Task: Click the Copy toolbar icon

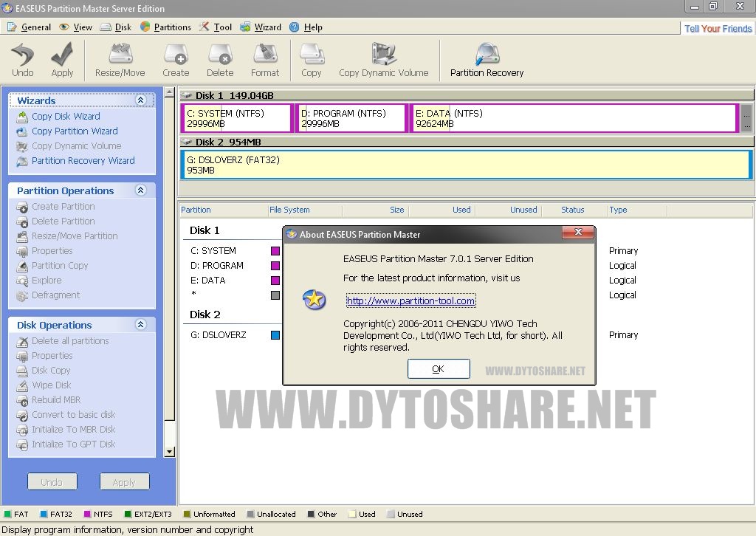Action: coord(312,60)
